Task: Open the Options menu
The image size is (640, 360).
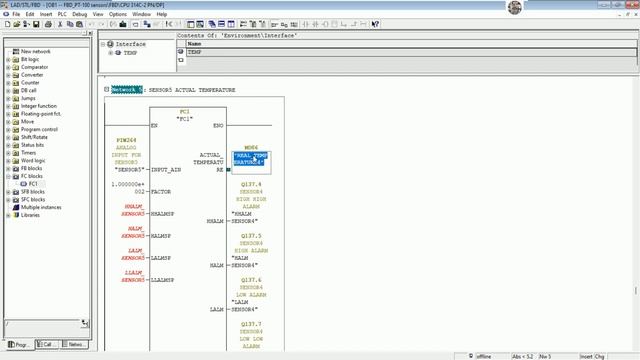Action: 118,14
